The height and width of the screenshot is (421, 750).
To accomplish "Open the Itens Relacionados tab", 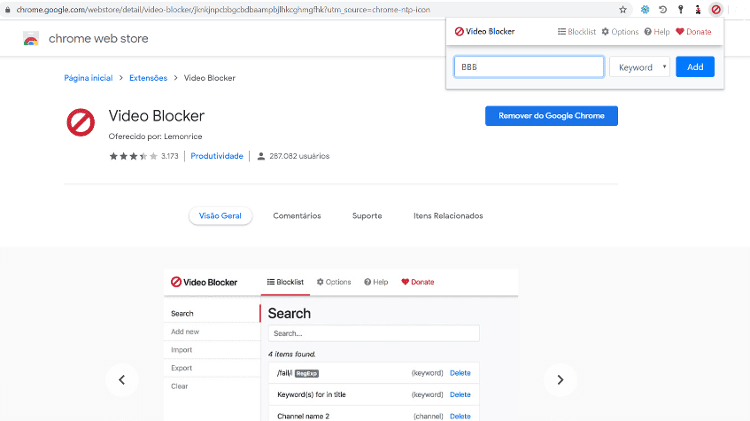I will click(448, 216).
